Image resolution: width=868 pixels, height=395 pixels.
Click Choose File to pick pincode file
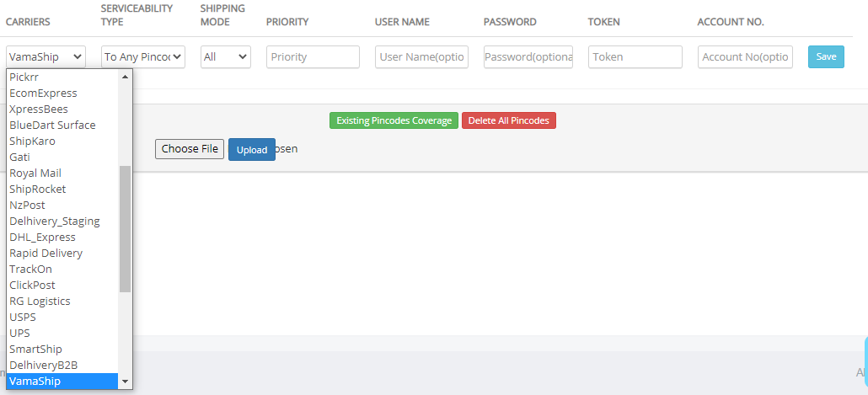[190, 149]
